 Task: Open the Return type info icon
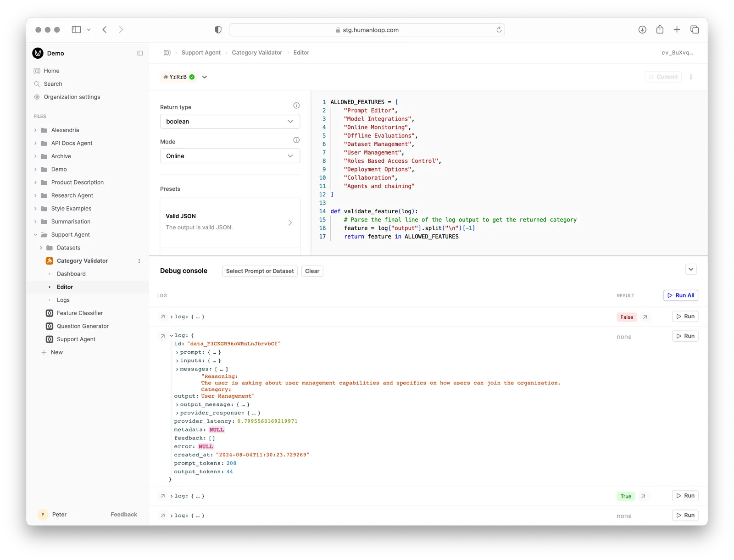[x=296, y=105]
